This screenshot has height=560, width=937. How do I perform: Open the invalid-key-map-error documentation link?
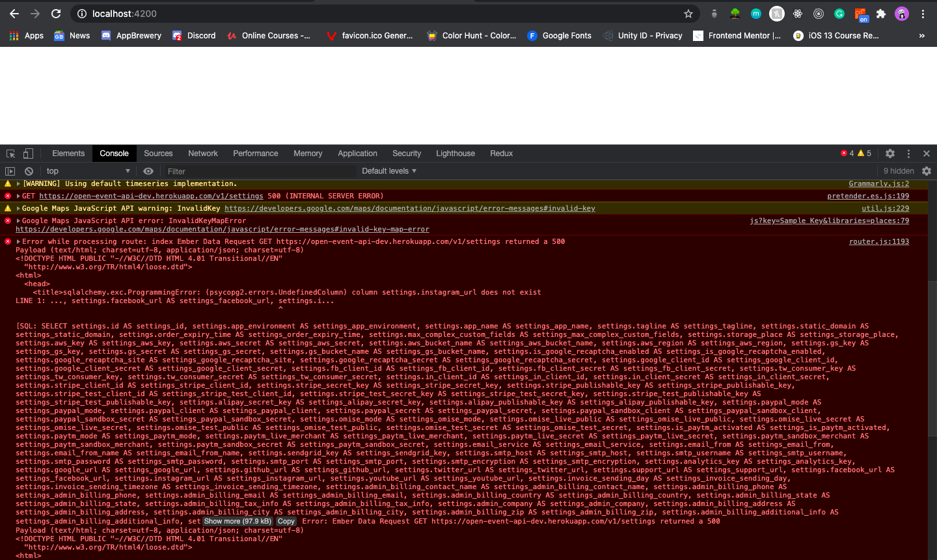(x=223, y=230)
